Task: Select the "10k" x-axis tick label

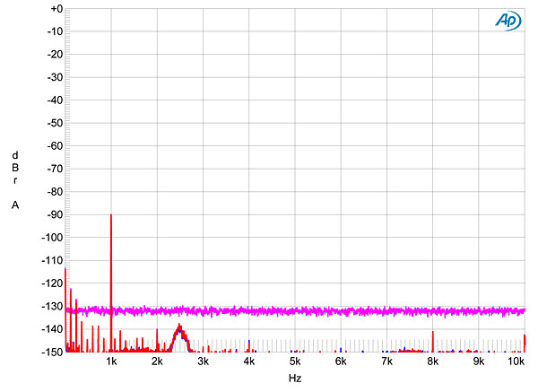Action: (516, 362)
